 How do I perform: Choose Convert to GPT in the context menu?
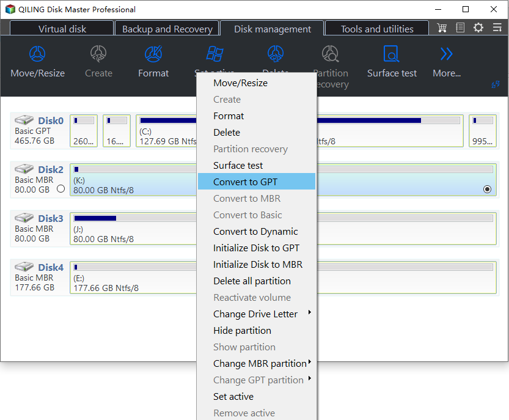[257, 182]
